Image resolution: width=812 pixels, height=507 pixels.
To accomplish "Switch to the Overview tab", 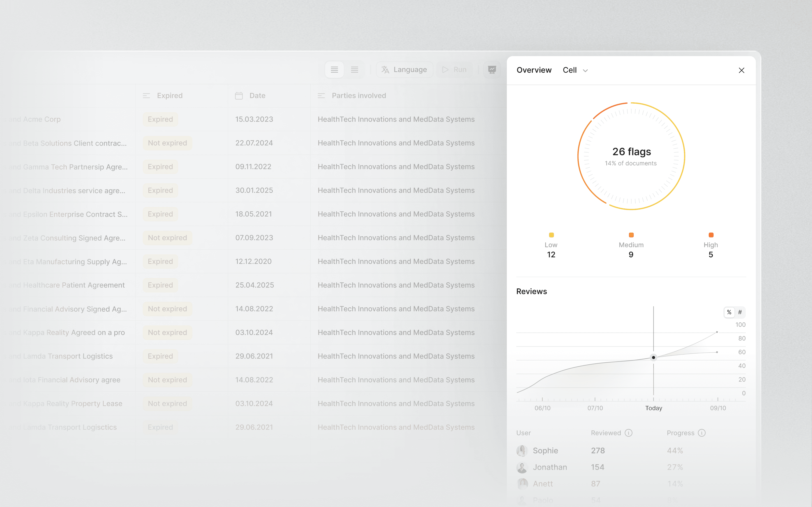I will coord(534,70).
